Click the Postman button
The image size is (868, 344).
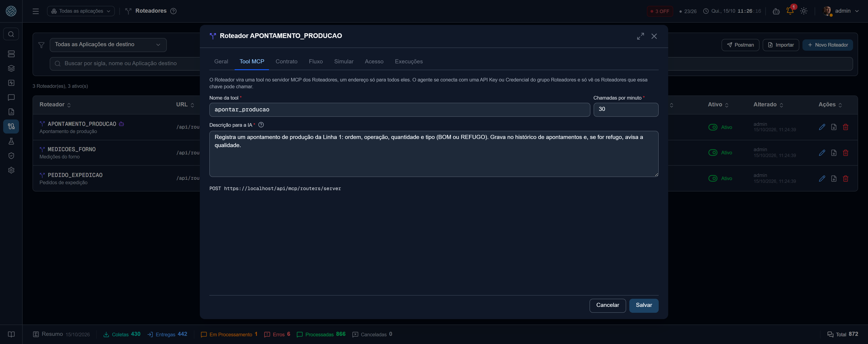pos(740,45)
